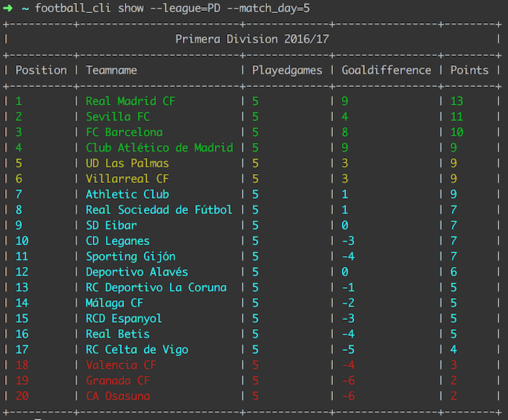Click Deportivo Alavés' 6 points value
This screenshot has width=508, height=420.
click(454, 272)
